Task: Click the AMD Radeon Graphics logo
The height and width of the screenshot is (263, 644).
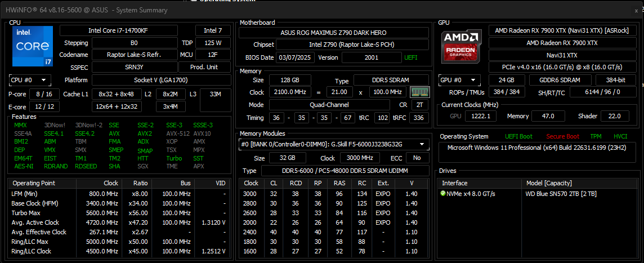Action: point(460,46)
